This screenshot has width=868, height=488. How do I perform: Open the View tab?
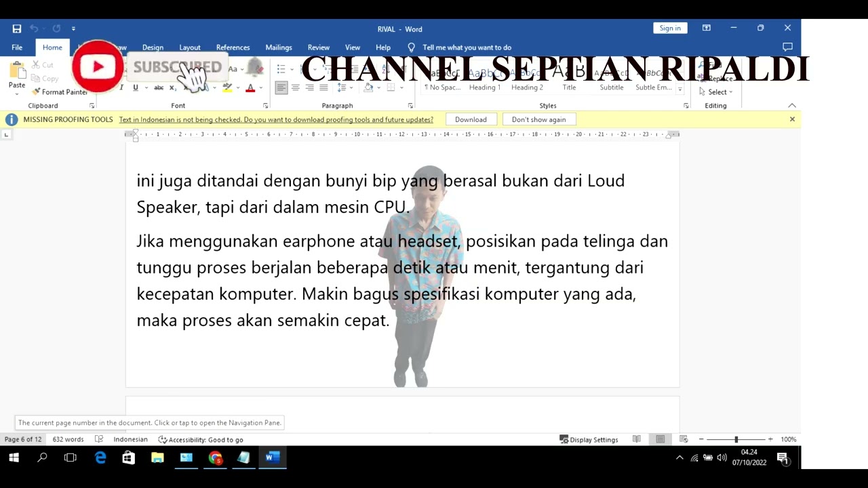pos(353,47)
